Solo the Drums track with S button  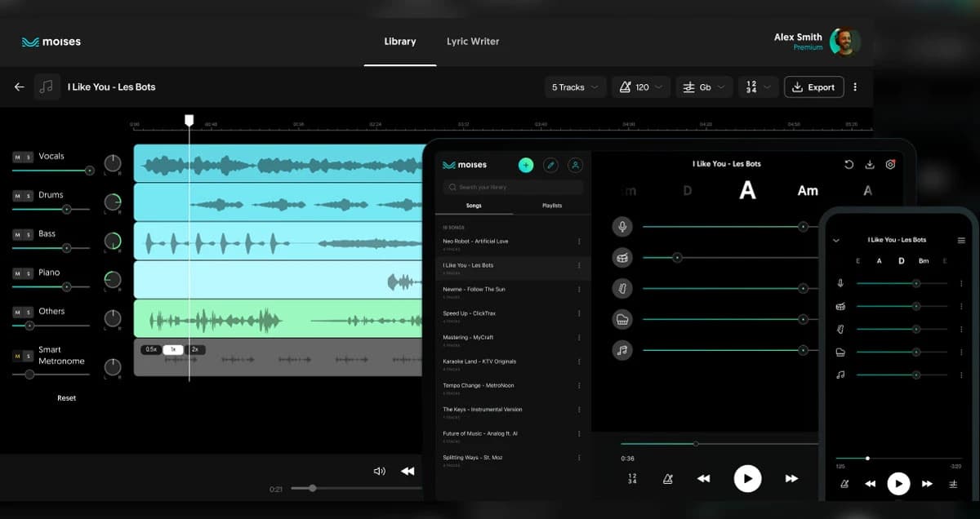[x=29, y=196]
